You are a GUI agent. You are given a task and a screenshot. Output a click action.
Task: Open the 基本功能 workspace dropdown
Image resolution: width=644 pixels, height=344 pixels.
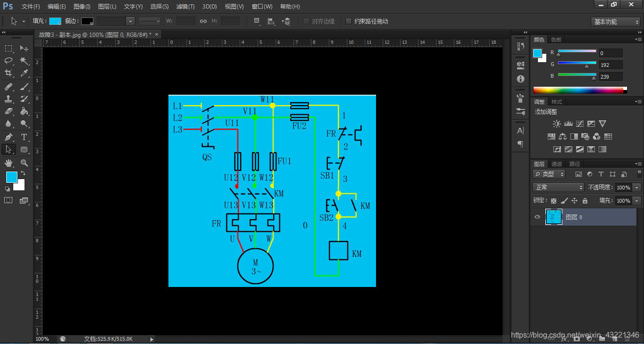tap(616, 22)
